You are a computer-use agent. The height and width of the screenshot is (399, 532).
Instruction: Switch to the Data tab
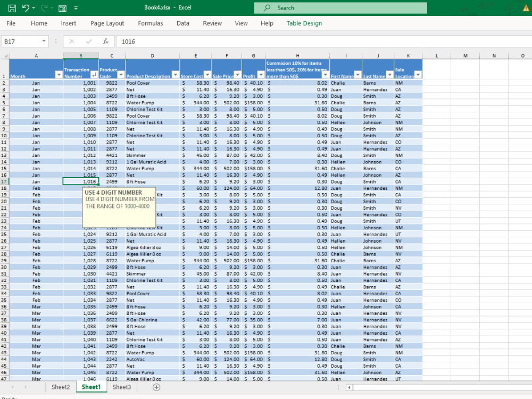[x=183, y=23]
